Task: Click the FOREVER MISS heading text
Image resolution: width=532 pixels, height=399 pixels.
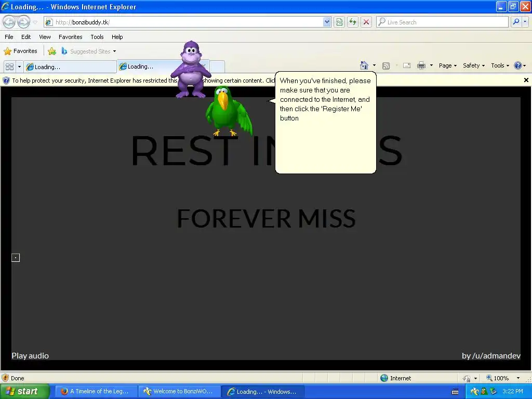Action: [267, 218]
